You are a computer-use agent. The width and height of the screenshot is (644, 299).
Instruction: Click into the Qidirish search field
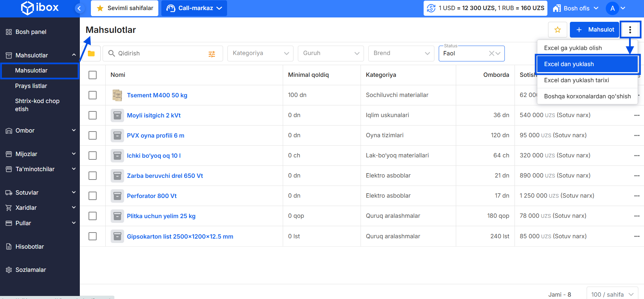pos(161,53)
